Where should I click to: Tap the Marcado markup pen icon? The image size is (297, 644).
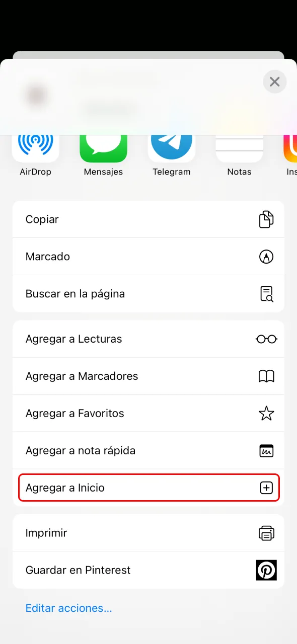point(266,257)
